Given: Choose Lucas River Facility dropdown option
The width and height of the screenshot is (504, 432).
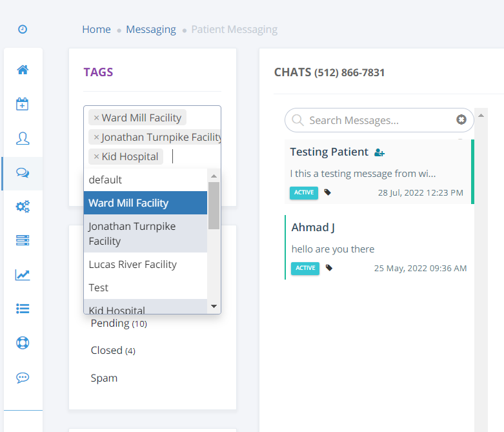Looking at the screenshot, I should point(146,264).
